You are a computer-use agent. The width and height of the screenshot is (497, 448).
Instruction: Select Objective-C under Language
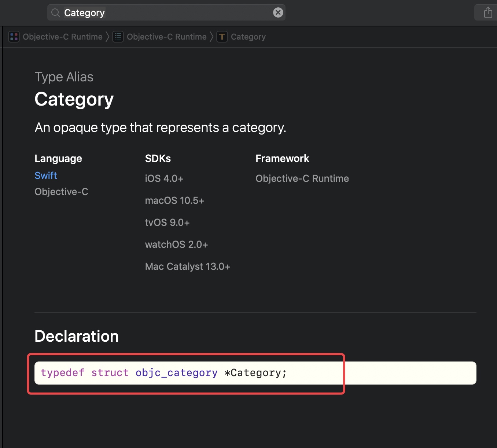tap(61, 192)
